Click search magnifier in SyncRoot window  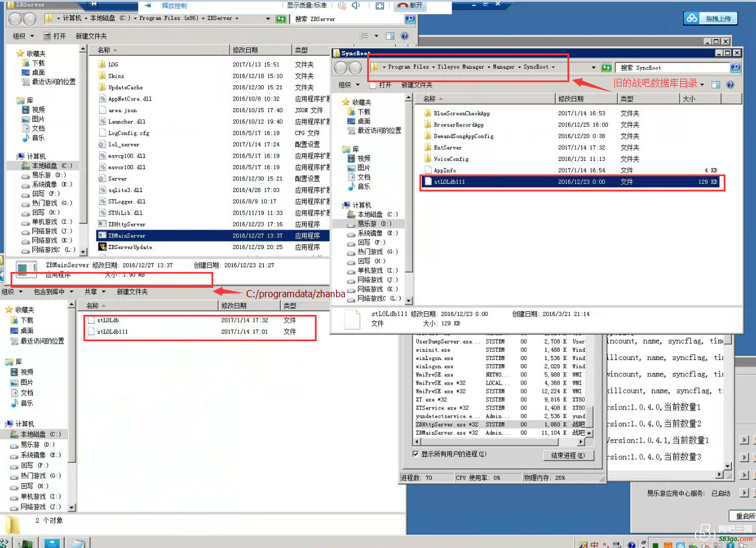click(735, 68)
